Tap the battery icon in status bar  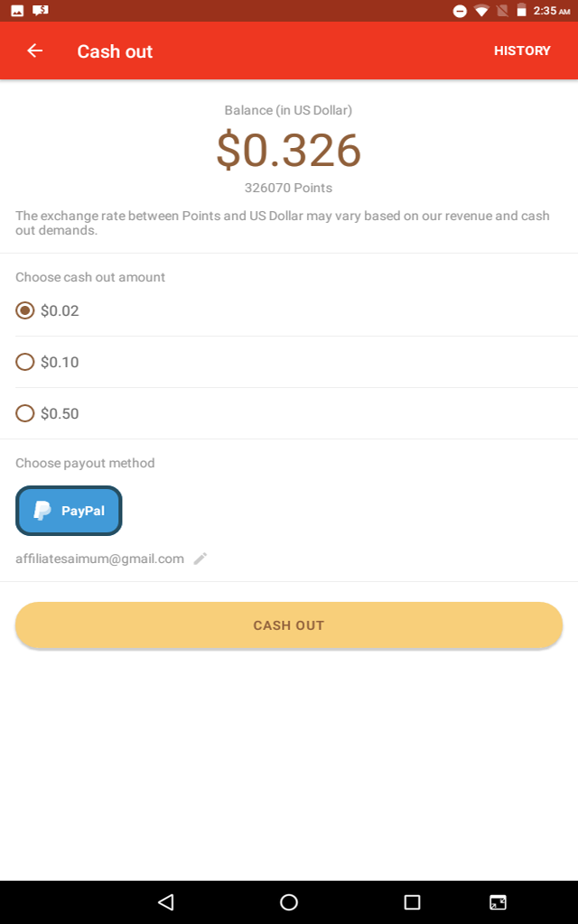tap(521, 11)
